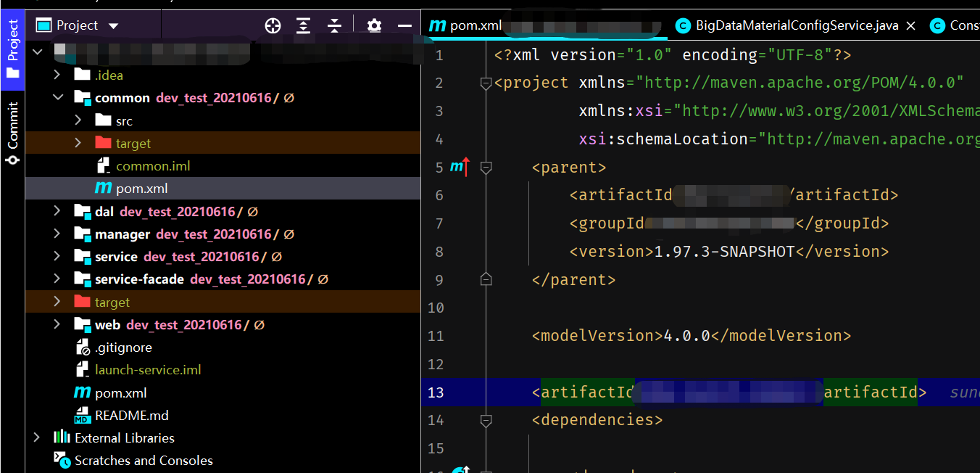This screenshot has width=980, height=473.
Task: Expand the .idea folder
Action: (x=57, y=75)
